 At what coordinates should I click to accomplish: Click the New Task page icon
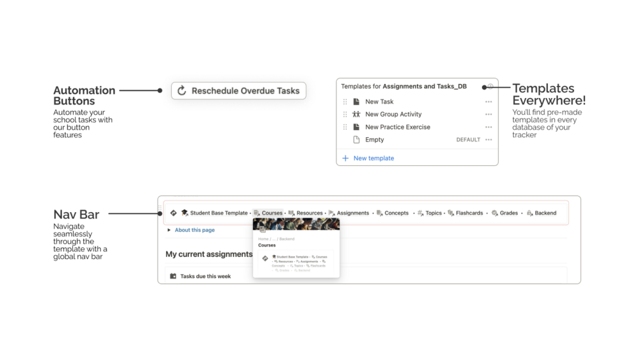(x=356, y=102)
